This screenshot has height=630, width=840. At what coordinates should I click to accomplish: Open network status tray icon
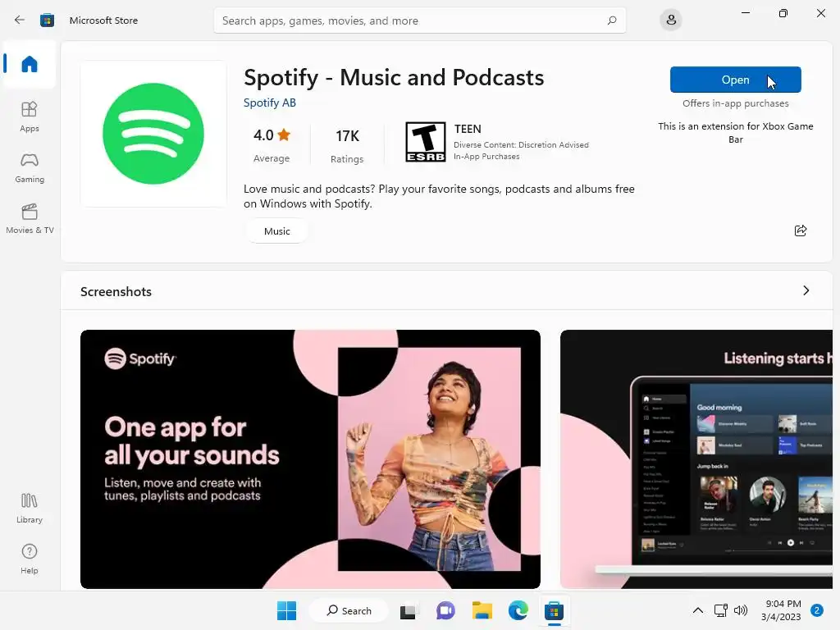click(720, 610)
